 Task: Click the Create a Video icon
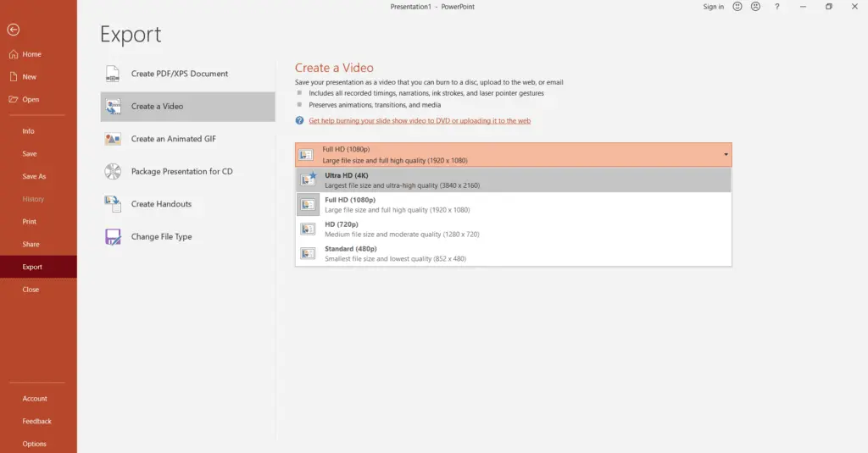[x=113, y=106]
